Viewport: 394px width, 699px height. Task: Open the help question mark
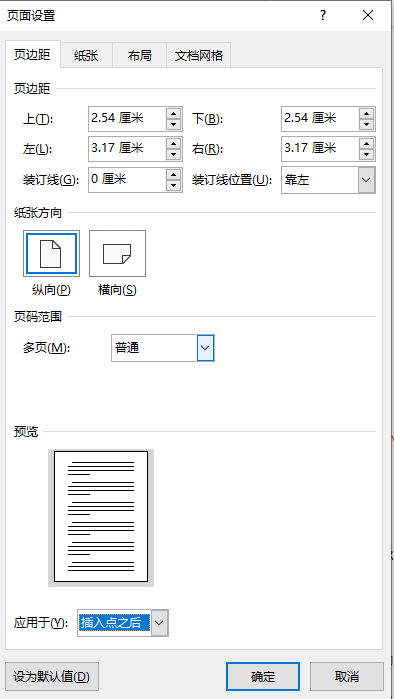tap(323, 16)
